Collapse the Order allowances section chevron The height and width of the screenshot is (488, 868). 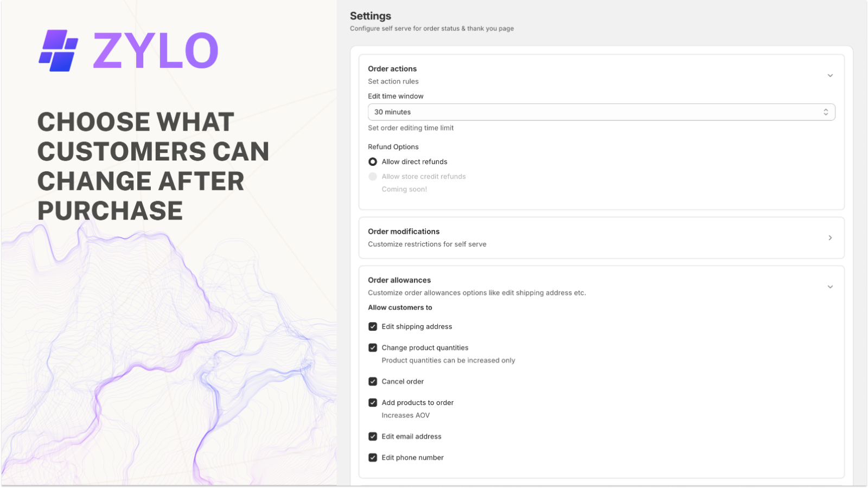(830, 287)
